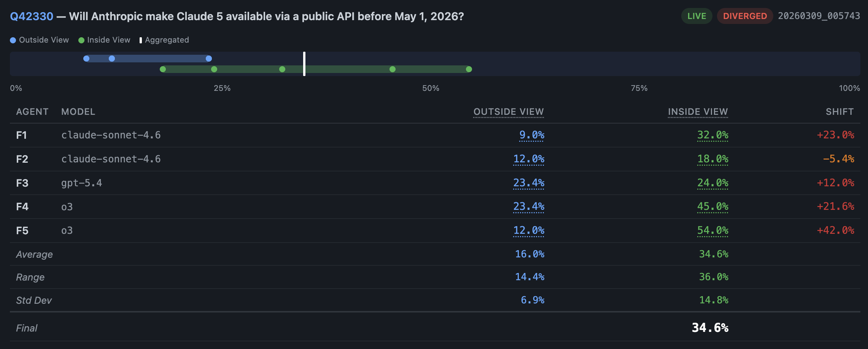
Task: Click the blue dot near 23% on the bar
Action: click(x=208, y=59)
